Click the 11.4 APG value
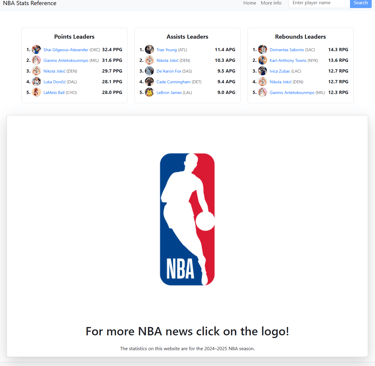 (x=225, y=50)
